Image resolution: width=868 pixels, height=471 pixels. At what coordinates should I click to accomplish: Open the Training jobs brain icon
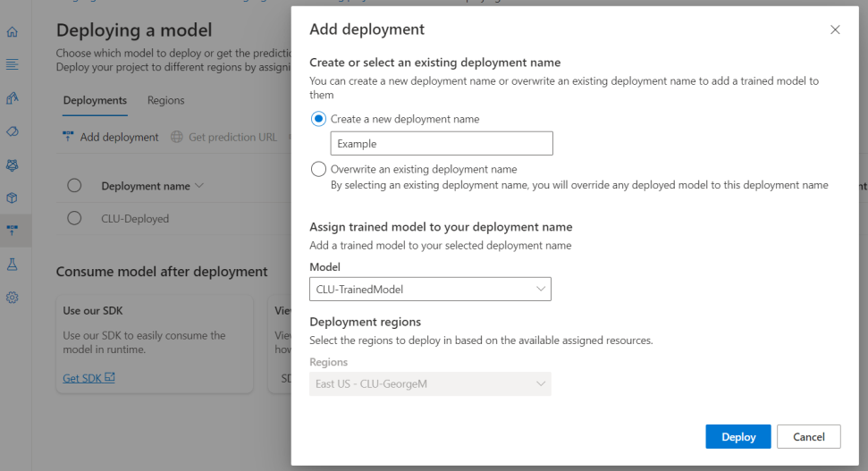coord(13,164)
